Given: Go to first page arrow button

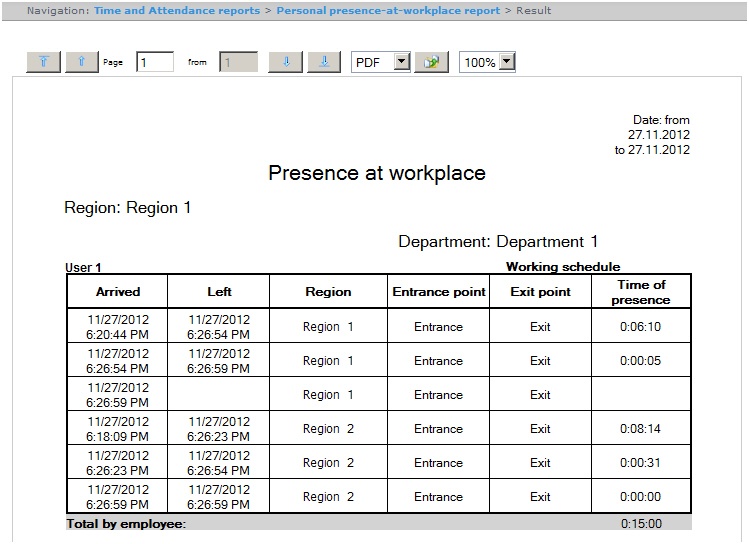Looking at the screenshot, I should (43, 62).
